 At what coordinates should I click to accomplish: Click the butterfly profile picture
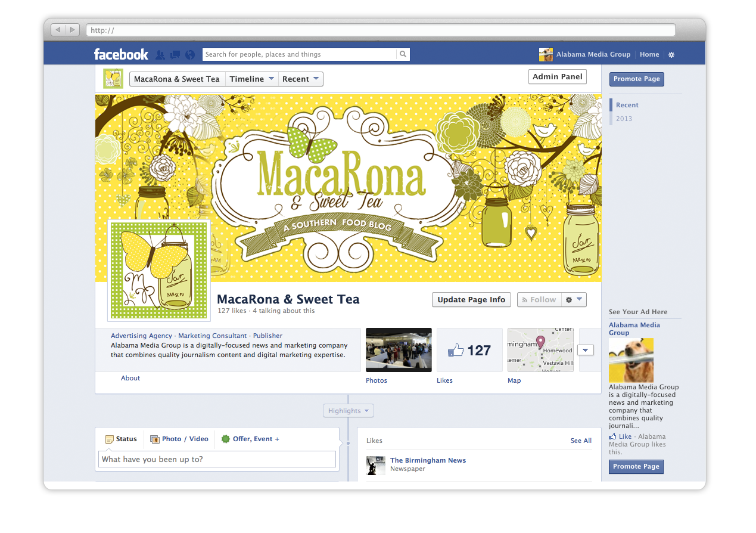click(159, 270)
